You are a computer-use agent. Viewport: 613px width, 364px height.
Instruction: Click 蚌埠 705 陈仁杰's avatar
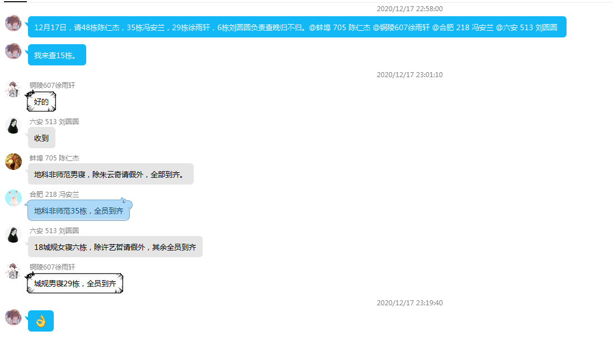(13, 162)
